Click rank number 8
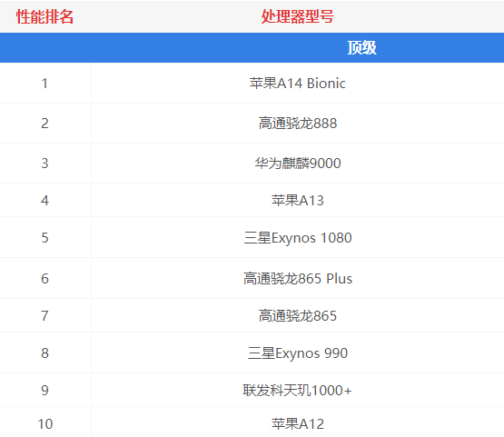Screen dimensions: 504x437 (x=44, y=353)
